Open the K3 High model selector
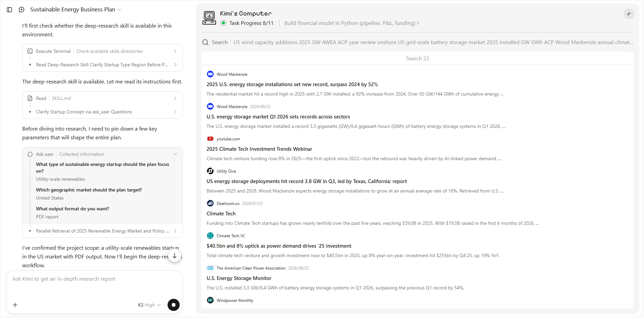This screenshot has width=644, height=318. (149, 305)
